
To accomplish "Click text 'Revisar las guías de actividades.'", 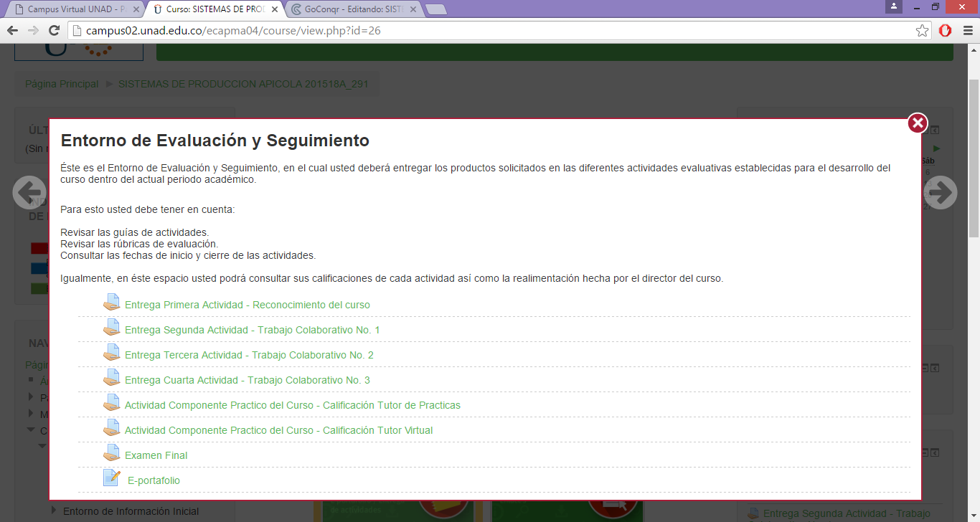I will [135, 232].
